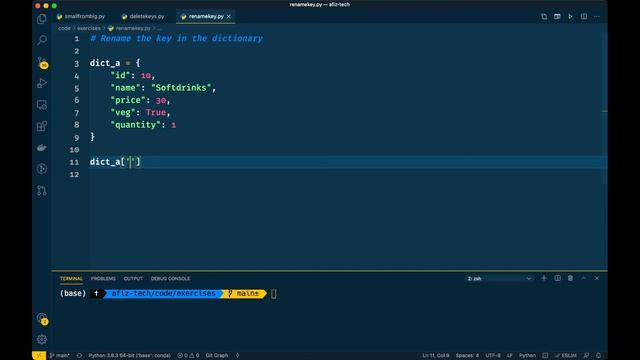The width and height of the screenshot is (640, 360).
Task: Open the pull requests view icon
Action: pos(42,190)
